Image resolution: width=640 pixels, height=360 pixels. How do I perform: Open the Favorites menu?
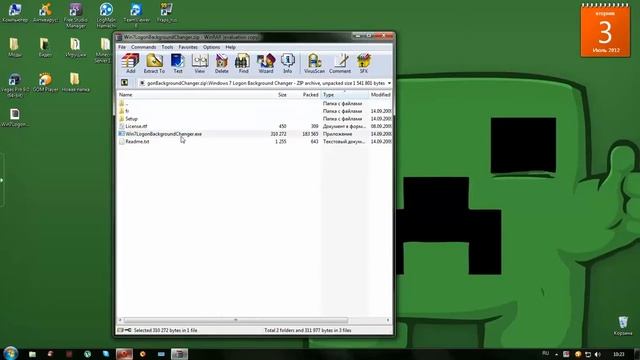[188, 47]
